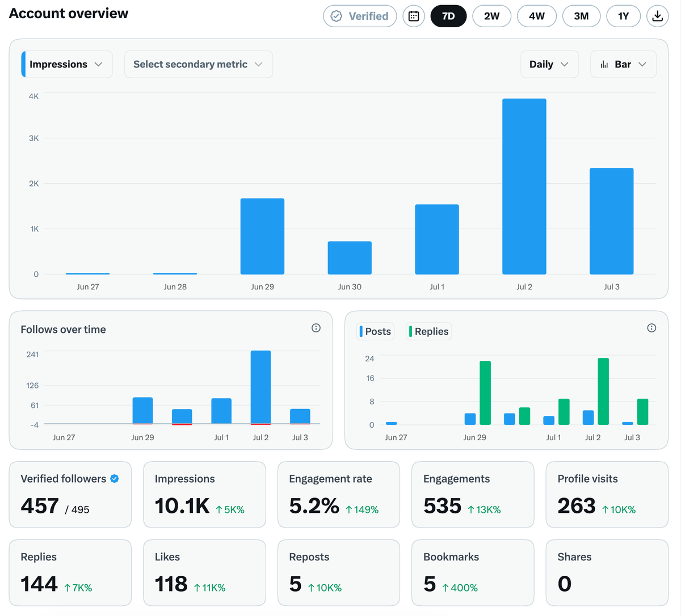Viewport: 681px width, 616px height.
Task: Open Select secondary metric dropdown
Action: coord(199,64)
